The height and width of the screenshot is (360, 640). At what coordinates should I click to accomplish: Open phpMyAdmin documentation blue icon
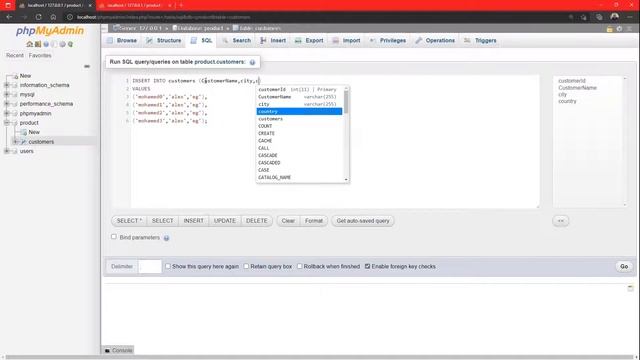pyautogui.click(x=46, y=44)
